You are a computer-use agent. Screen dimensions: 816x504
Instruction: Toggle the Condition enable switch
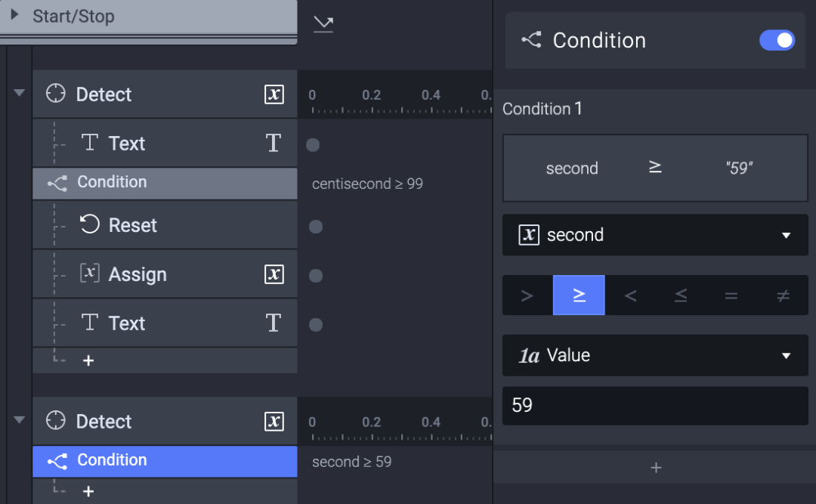(x=777, y=40)
